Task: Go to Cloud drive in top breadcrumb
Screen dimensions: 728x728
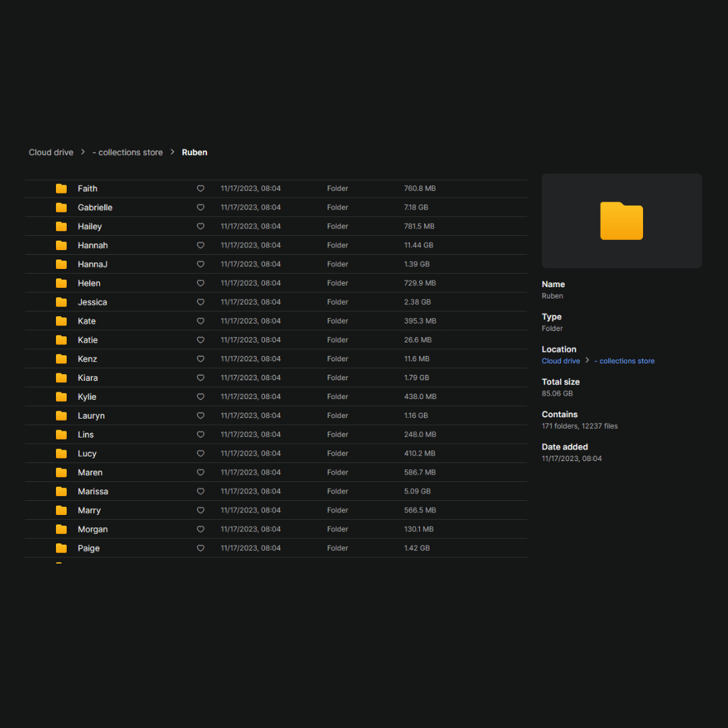Action: tap(51, 152)
